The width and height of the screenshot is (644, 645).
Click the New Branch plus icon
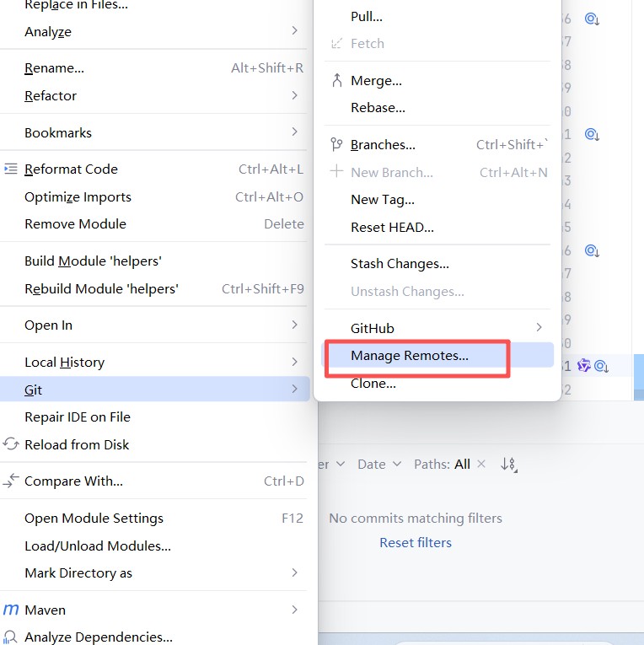click(x=337, y=171)
